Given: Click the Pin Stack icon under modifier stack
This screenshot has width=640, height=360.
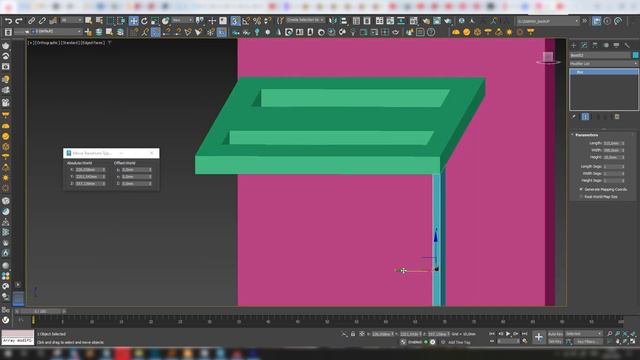Looking at the screenshot, I should point(574,117).
